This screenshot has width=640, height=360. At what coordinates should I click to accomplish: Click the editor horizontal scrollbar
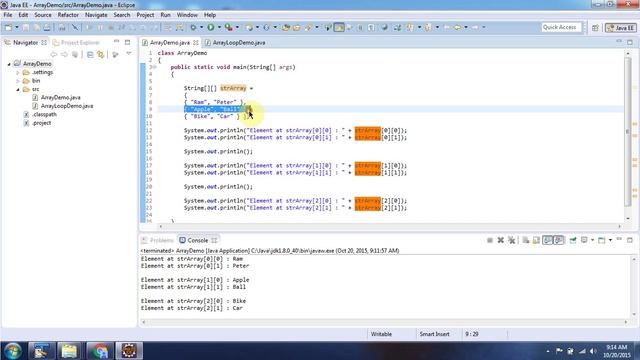click(x=389, y=226)
